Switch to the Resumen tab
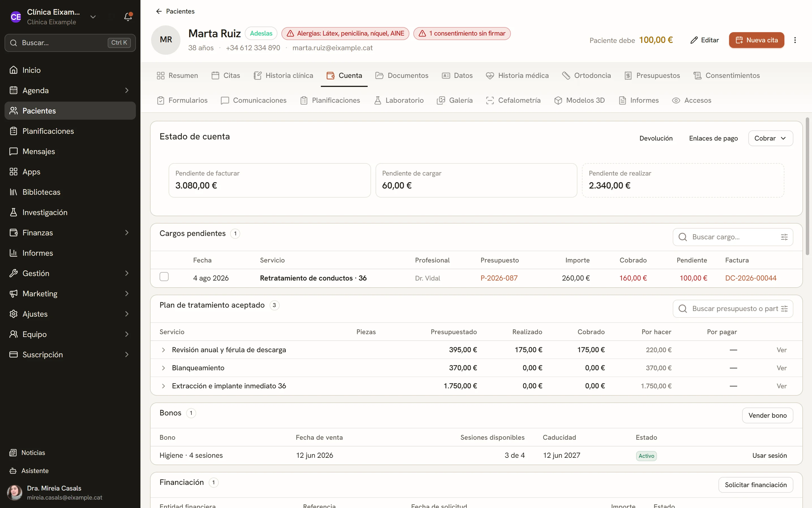 pos(177,76)
